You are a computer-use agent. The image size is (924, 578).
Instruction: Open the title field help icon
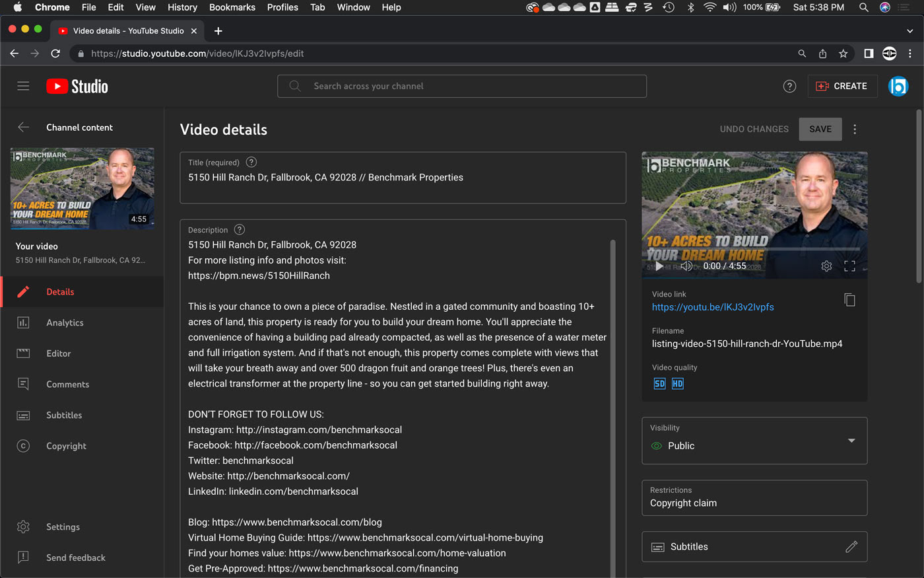coord(251,162)
